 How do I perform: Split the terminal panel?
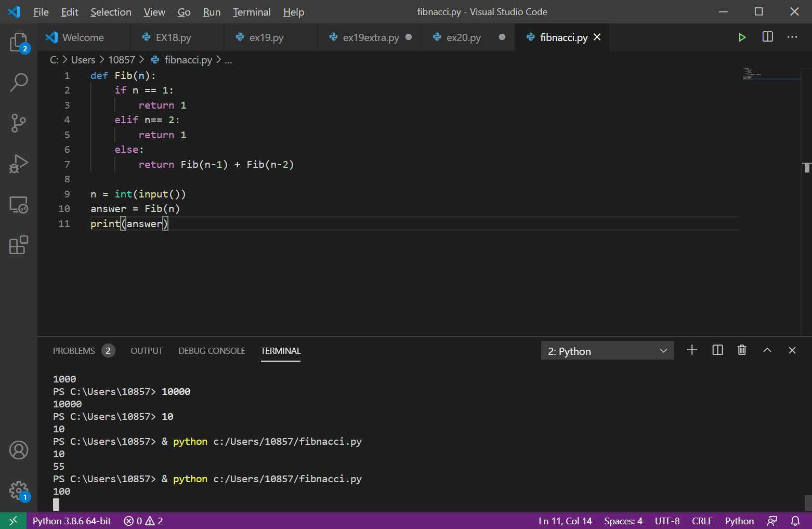coord(717,350)
